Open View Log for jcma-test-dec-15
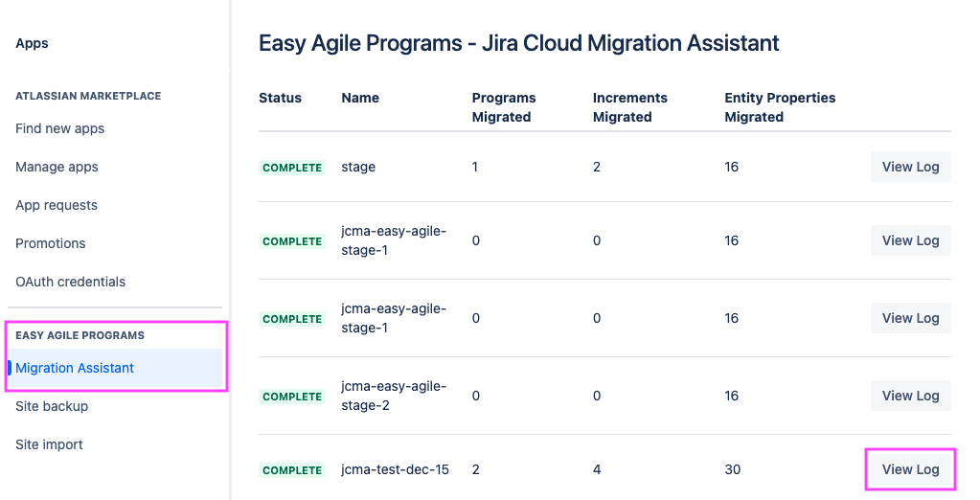980x500 pixels. click(x=910, y=469)
